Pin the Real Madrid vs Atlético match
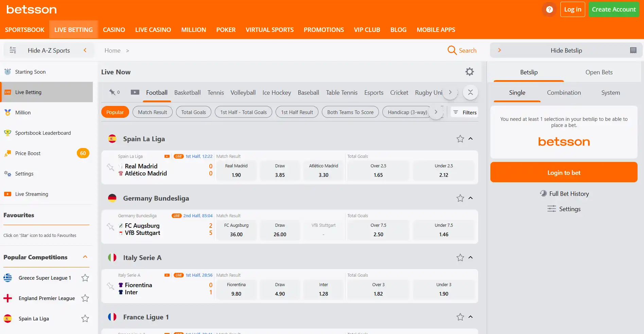 (110, 167)
